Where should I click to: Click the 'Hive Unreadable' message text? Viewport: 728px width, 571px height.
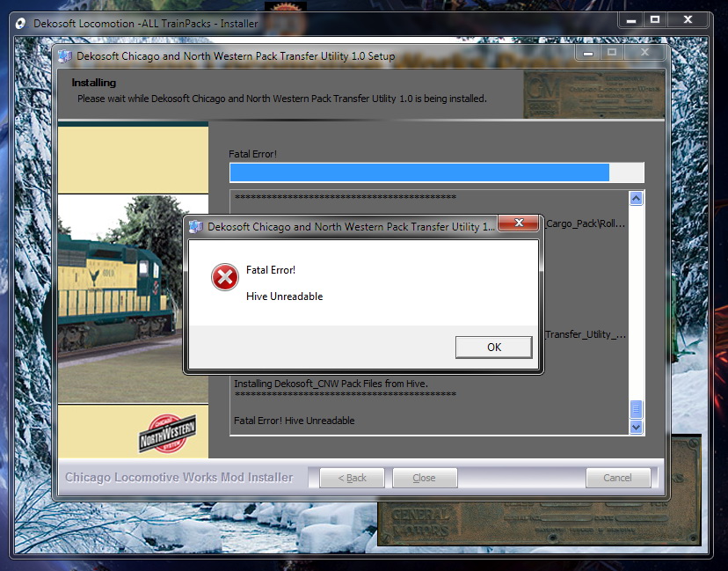tap(284, 296)
